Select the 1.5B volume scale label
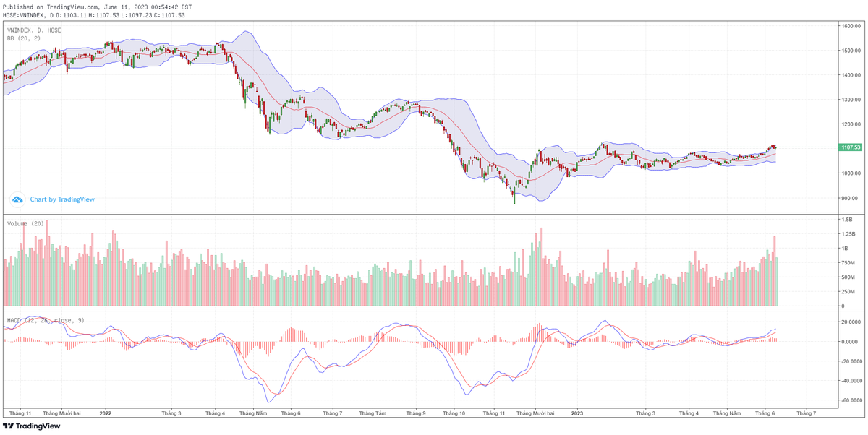 coord(847,219)
